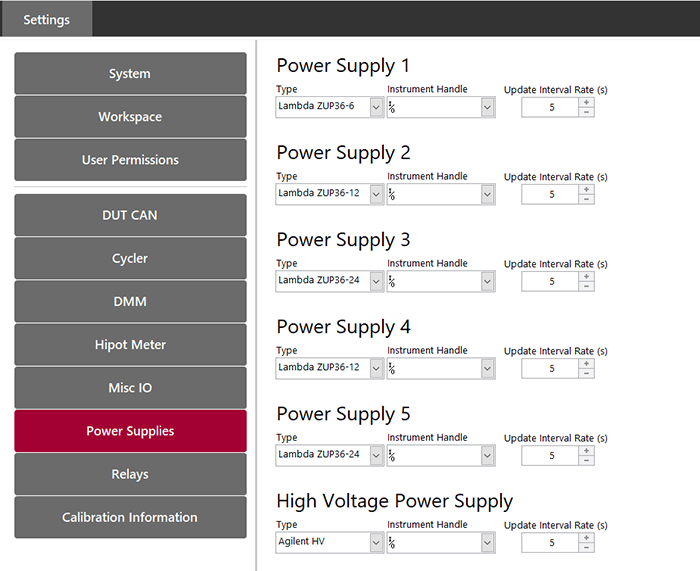Open the Relays settings

pos(130,474)
